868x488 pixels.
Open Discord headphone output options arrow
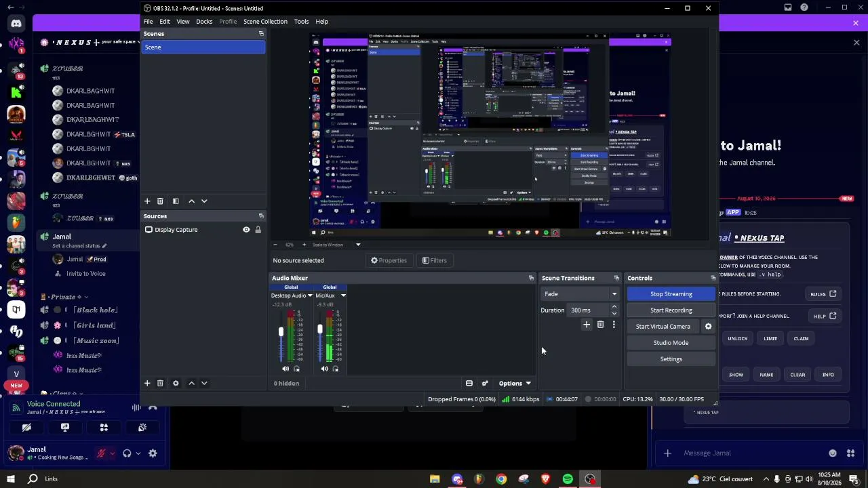[138, 453]
